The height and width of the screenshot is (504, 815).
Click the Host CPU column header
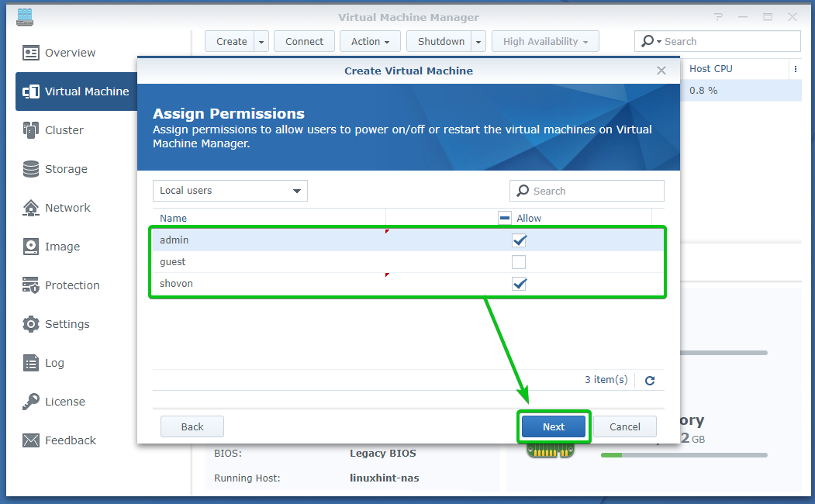(735, 68)
